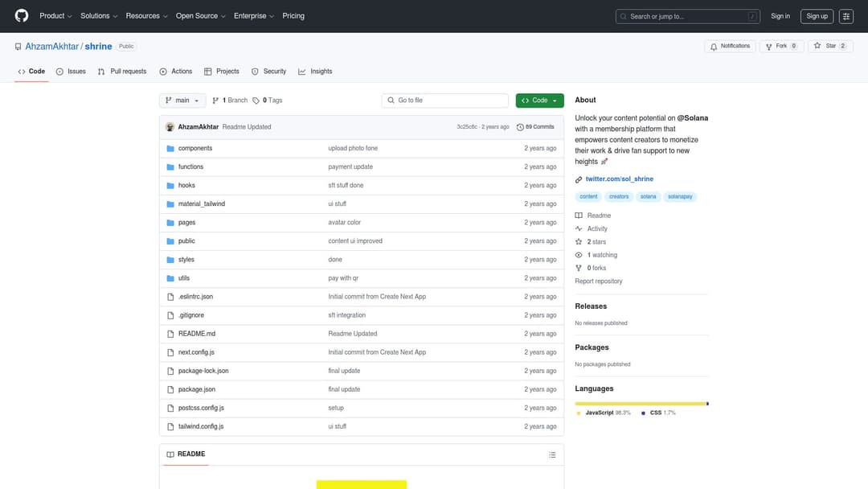Screen dimensions: 868x489
Task: Click the creators topic tag
Action: (x=618, y=196)
